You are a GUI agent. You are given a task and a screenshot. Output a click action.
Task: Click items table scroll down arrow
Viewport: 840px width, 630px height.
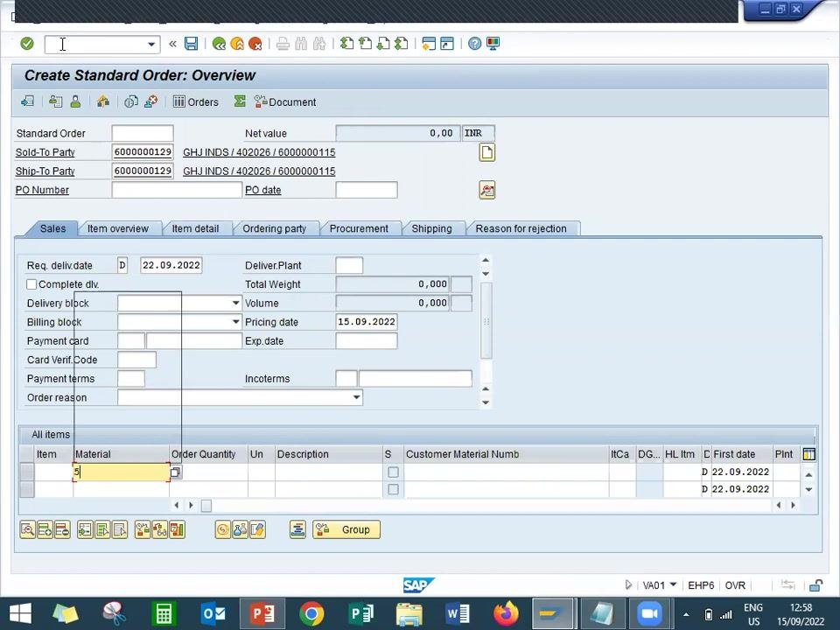pyautogui.click(x=808, y=490)
